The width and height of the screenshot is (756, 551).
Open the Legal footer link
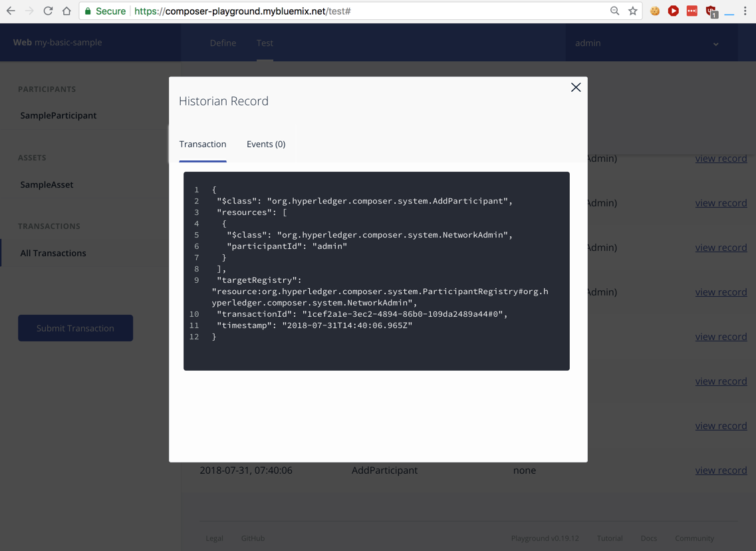[x=215, y=538]
